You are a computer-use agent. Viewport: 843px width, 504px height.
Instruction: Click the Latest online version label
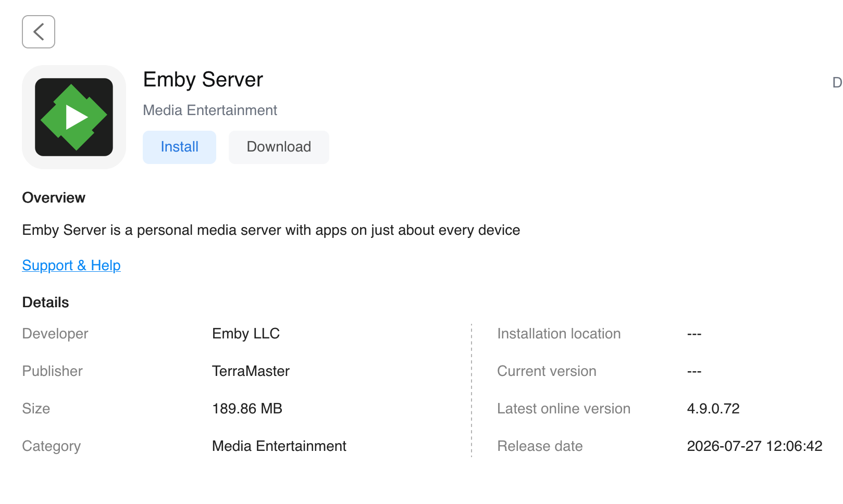[x=564, y=409]
